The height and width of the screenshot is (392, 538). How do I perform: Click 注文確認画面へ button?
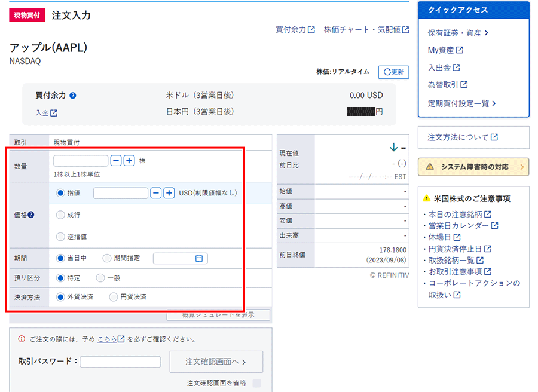click(x=216, y=362)
